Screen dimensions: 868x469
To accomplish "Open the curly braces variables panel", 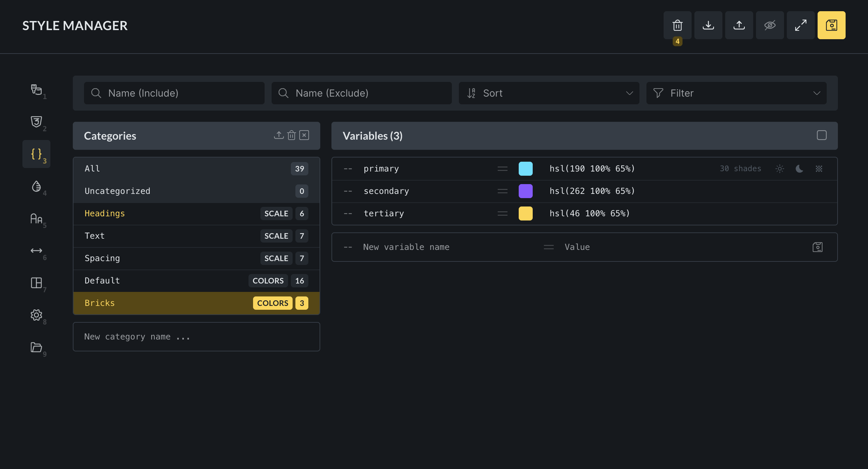I will pos(36,154).
